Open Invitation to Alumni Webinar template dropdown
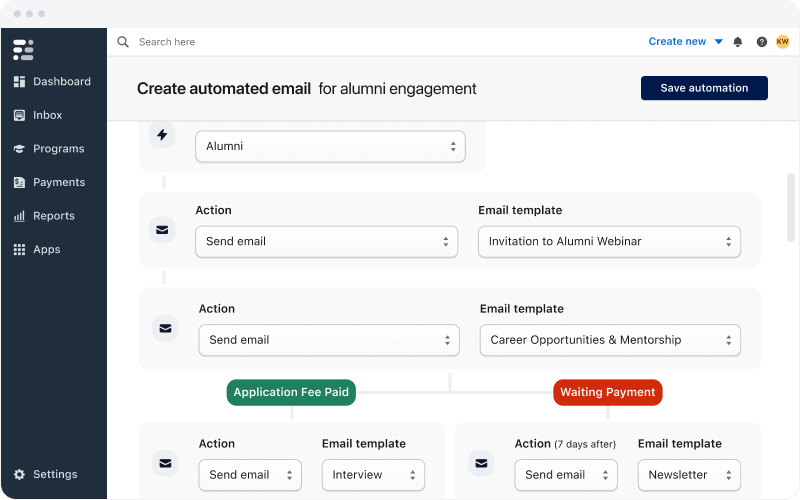This screenshot has width=800, height=500. 609,242
